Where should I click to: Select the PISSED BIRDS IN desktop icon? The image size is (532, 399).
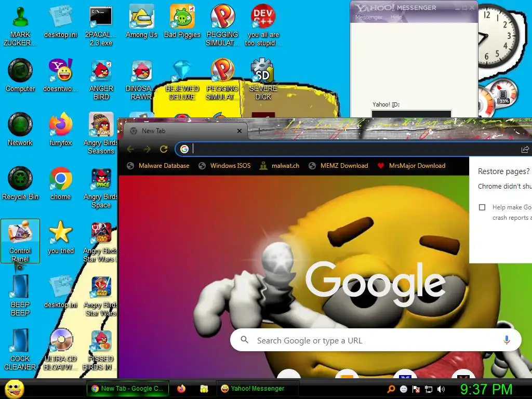click(100, 350)
